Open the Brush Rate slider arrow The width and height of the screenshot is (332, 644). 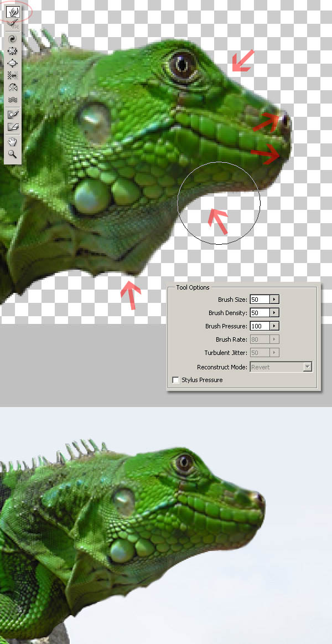click(275, 339)
